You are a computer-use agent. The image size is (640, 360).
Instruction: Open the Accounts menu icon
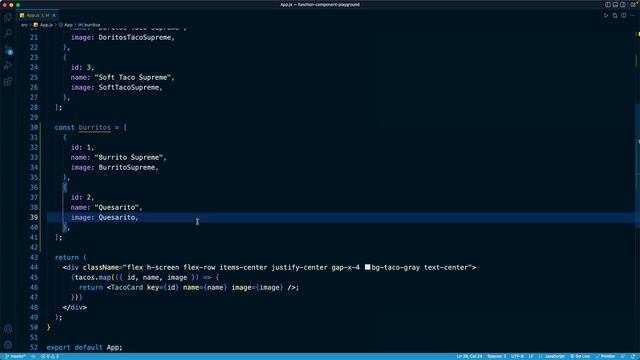(8, 329)
